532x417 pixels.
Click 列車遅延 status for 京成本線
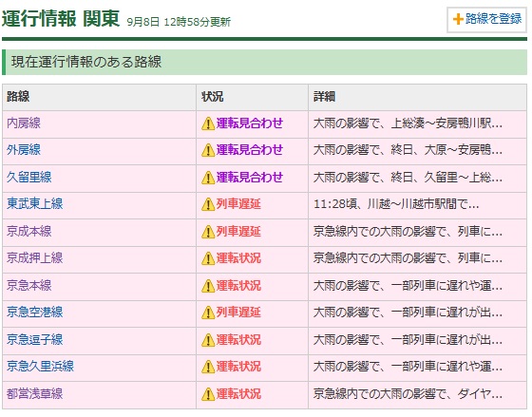238,232
